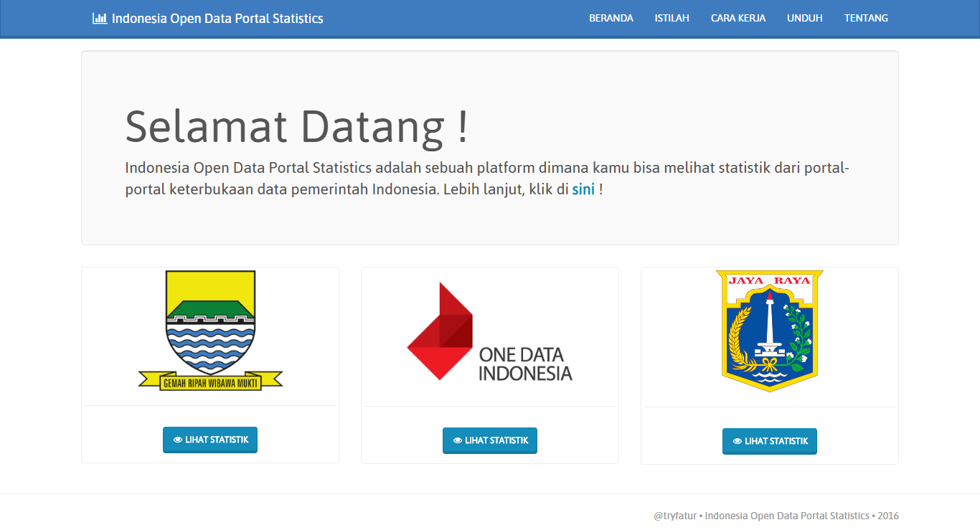Viewport: 980px width, 530px height.
Task: Open Indonesia Open Data Portal Statistics home title
Action: coord(217,19)
